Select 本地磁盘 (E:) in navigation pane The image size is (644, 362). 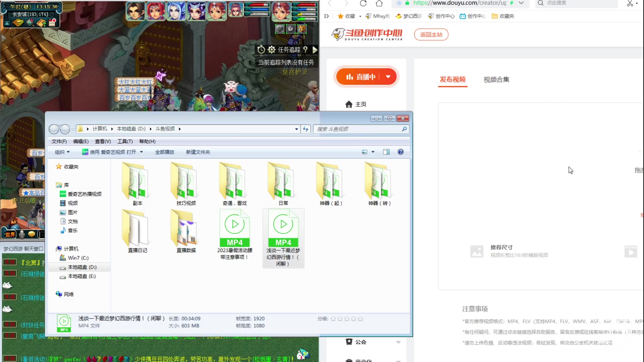(78, 276)
